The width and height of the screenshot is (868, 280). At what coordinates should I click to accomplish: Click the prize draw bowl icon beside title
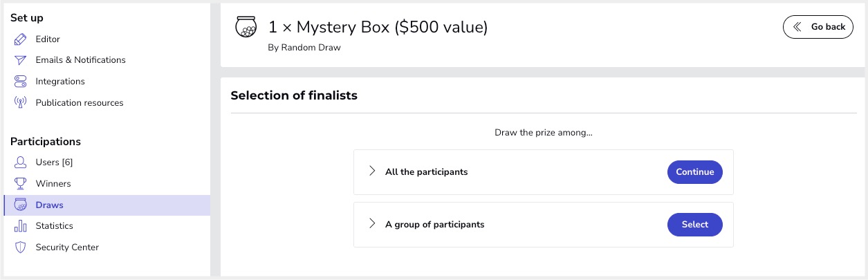pos(246,28)
